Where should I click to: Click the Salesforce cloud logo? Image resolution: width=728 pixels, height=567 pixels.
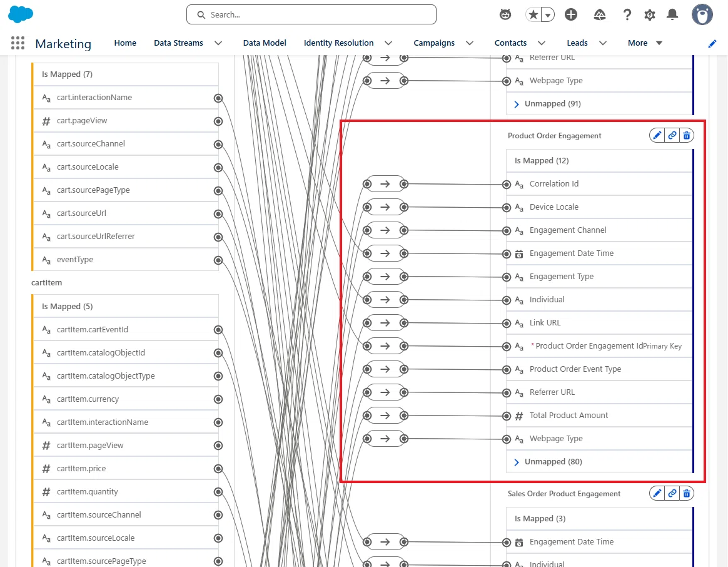[x=21, y=14]
